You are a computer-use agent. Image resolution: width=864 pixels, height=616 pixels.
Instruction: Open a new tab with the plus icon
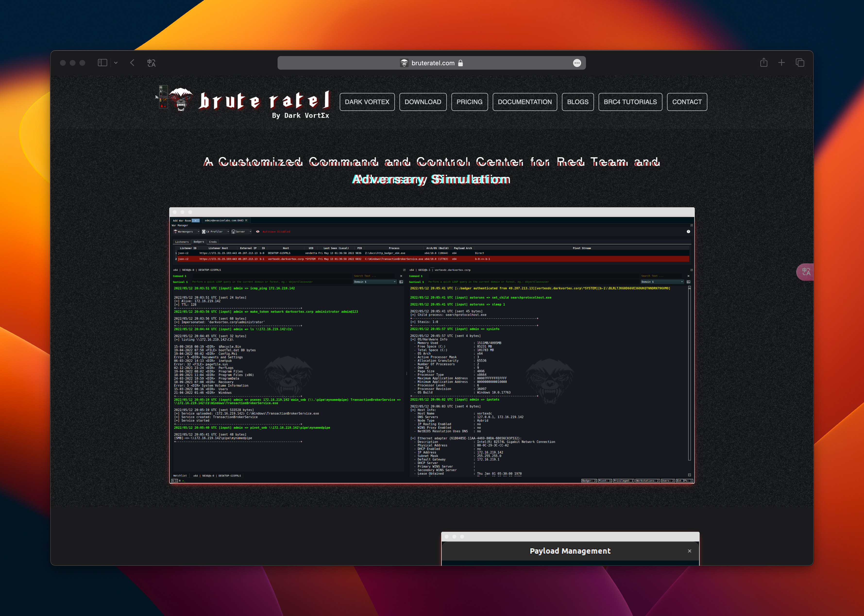click(x=782, y=63)
